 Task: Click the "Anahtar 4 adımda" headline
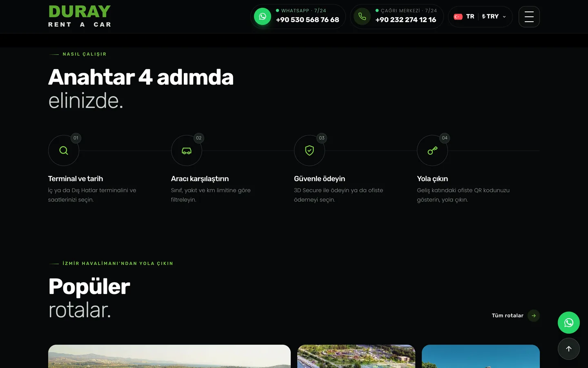tap(141, 77)
